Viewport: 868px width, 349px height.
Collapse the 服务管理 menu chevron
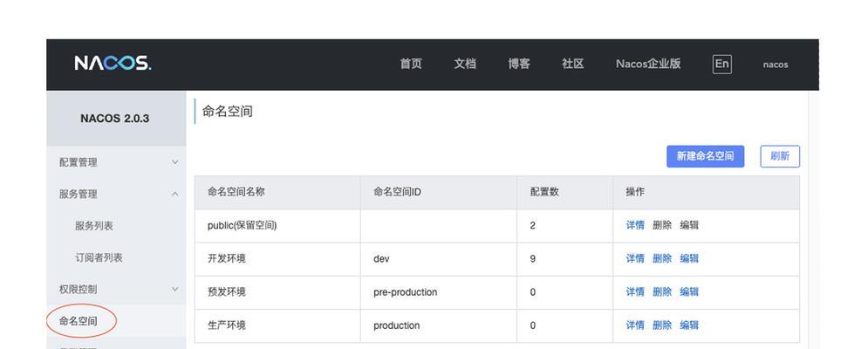click(175, 194)
